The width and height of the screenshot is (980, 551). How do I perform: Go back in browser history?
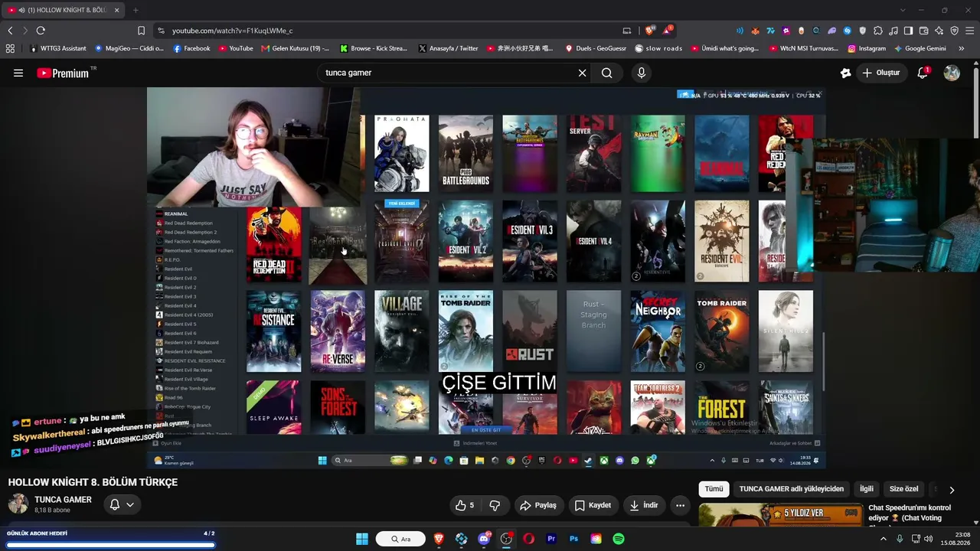pyautogui.click(x=10, y=31)
